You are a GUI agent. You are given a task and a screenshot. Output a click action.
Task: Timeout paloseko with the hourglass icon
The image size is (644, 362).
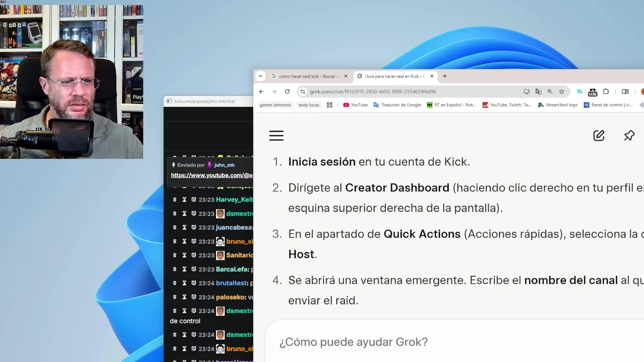coord(184,297)
